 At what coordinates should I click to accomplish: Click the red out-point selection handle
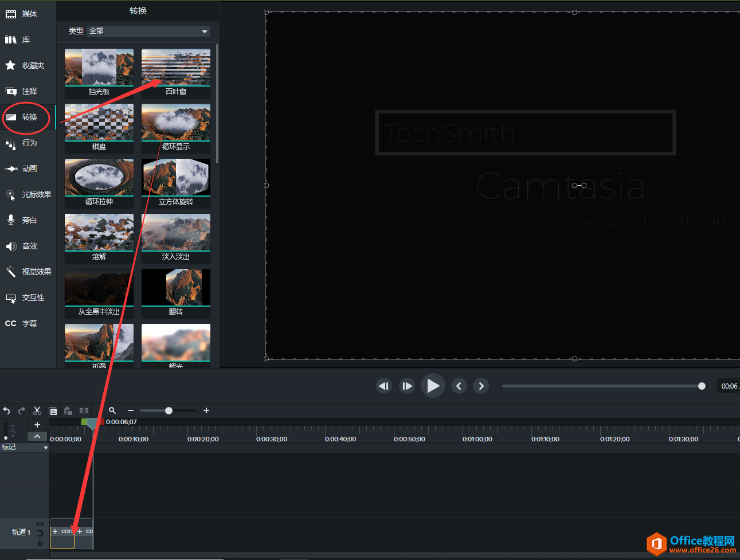tap(101, 422)
